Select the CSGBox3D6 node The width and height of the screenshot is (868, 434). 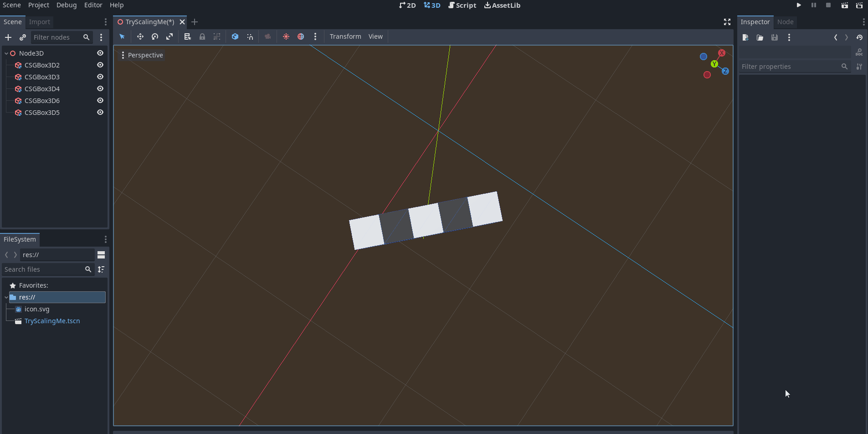[42, 101]
